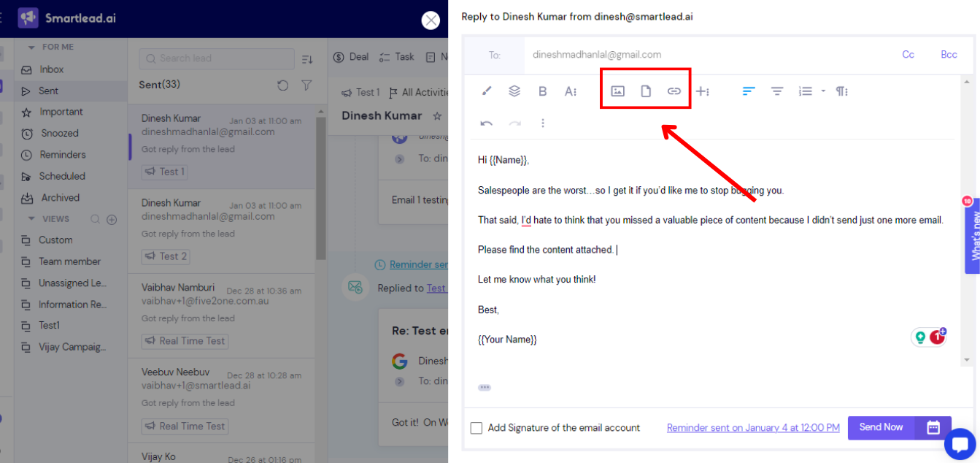Open the layers/stack icon in the toolbar

click(x=514, y=91)
